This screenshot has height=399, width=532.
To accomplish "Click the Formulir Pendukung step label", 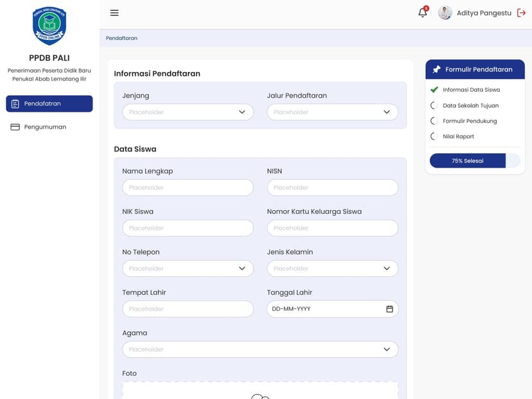I will (x=470, y=121).
